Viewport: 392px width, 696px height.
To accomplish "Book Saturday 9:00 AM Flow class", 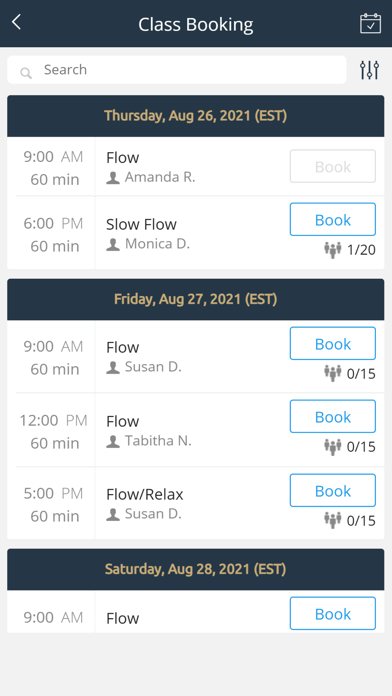I will click(x=333, y=613).
